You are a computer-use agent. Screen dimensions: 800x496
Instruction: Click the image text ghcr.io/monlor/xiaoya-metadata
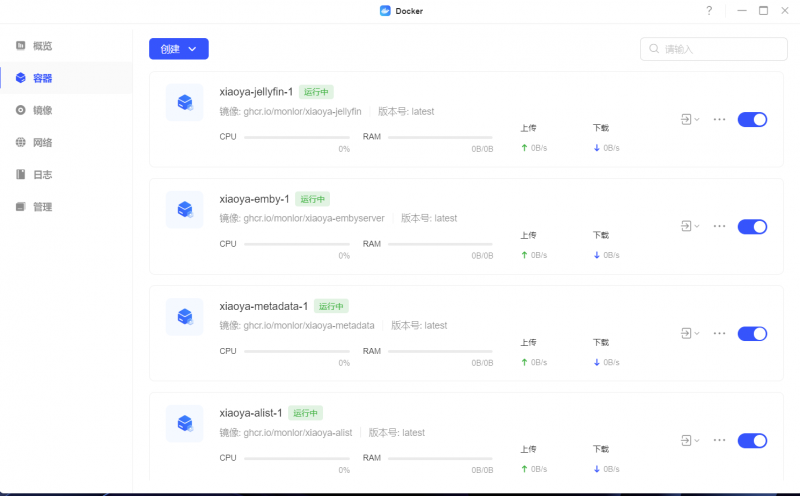[309, 326]
